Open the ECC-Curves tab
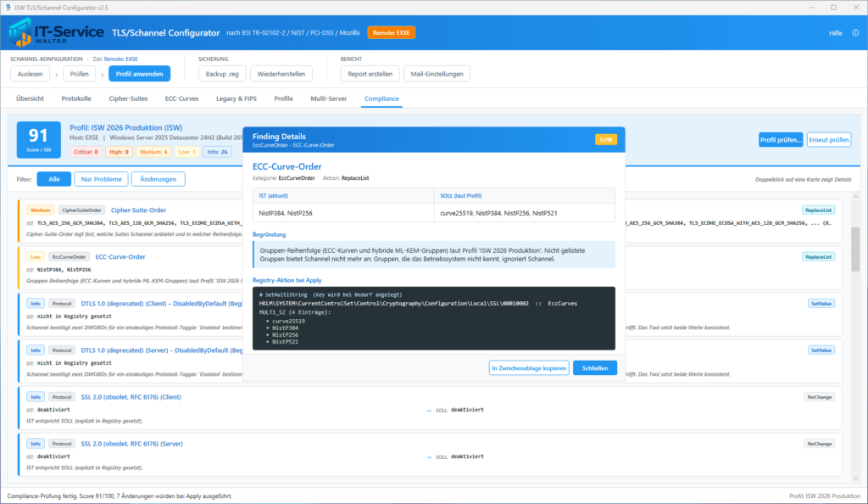The image size is (868, 504). click(181, 98)
